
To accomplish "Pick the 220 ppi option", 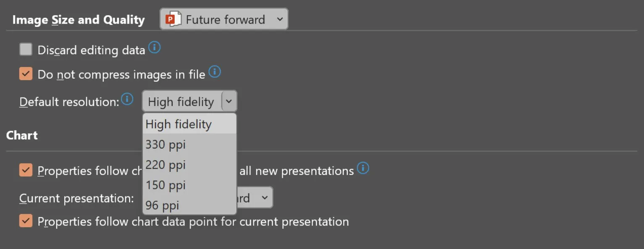I will click(166, 165).
